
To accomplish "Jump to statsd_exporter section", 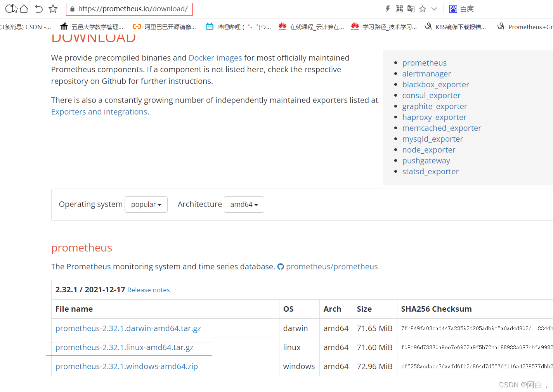I will [x=430, y=172].
